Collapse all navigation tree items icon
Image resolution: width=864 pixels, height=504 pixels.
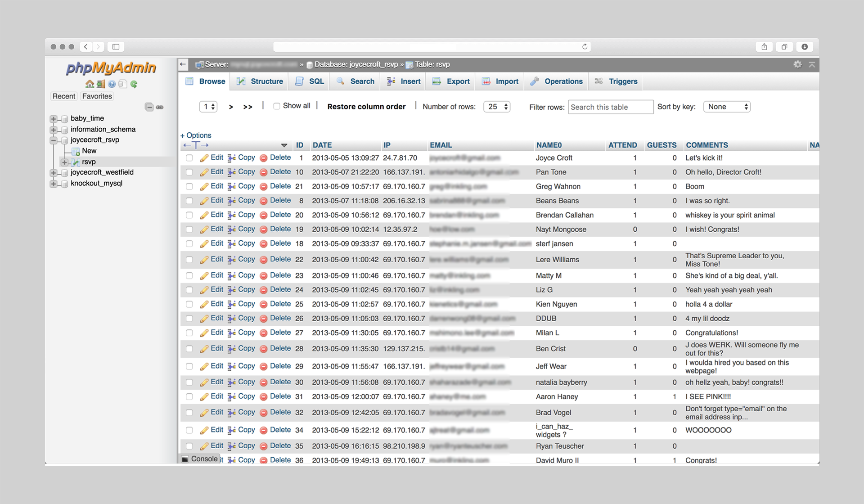(x=149, y=107)
